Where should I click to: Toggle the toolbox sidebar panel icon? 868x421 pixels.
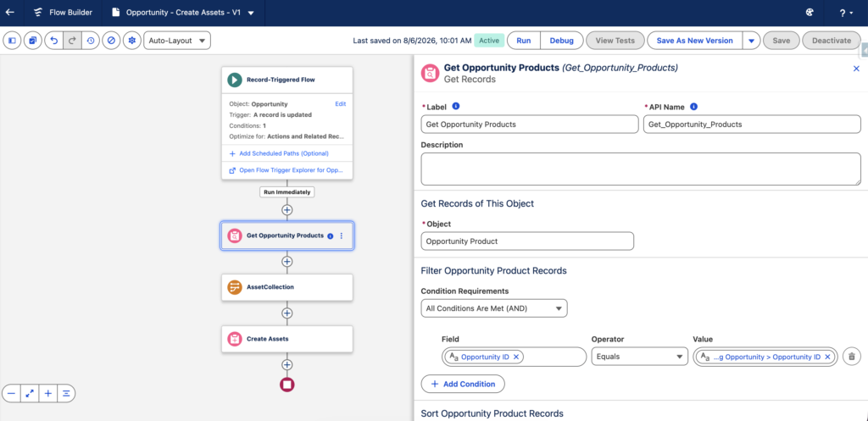tap(12, 41)
